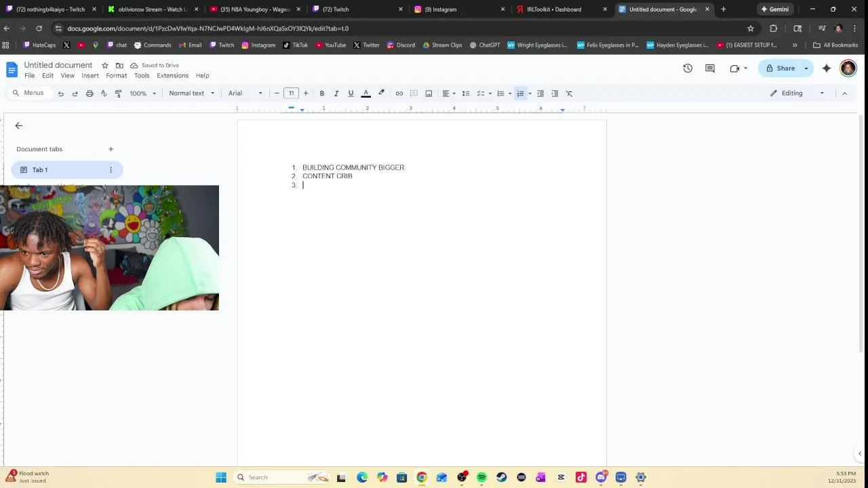Move the document to a folder

(x=119, y=66)
